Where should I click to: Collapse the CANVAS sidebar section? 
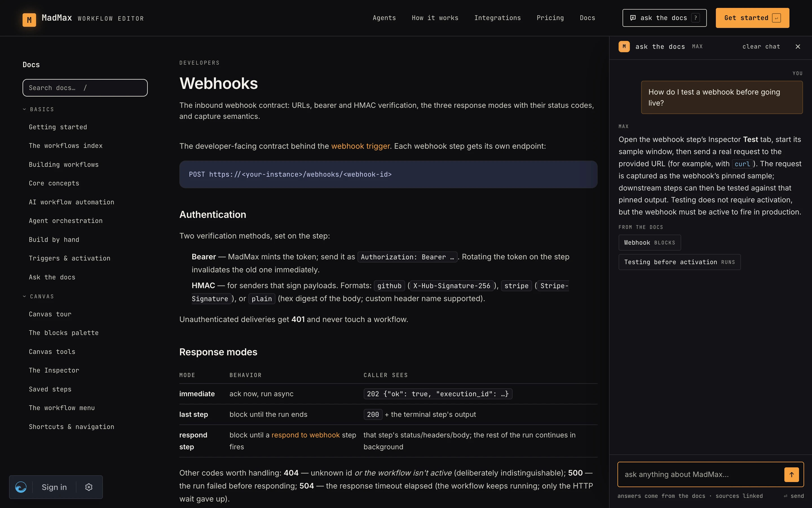(38, 296)
